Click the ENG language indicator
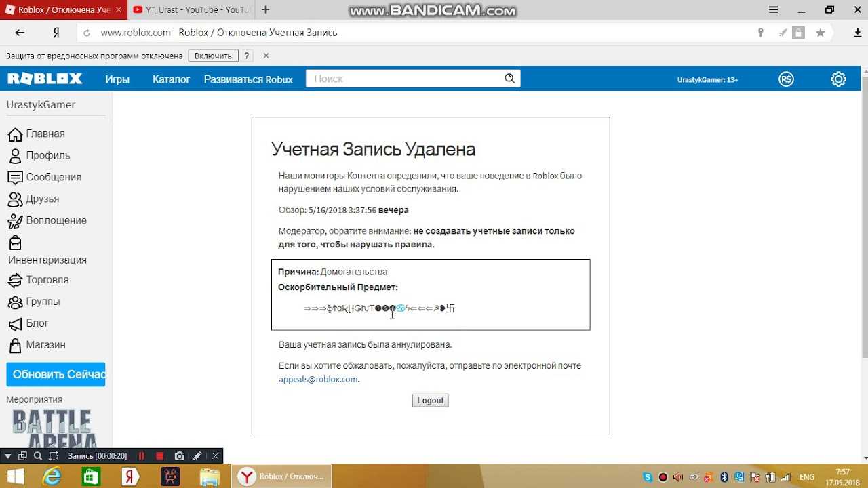868x488 pixels. point(807,477)
